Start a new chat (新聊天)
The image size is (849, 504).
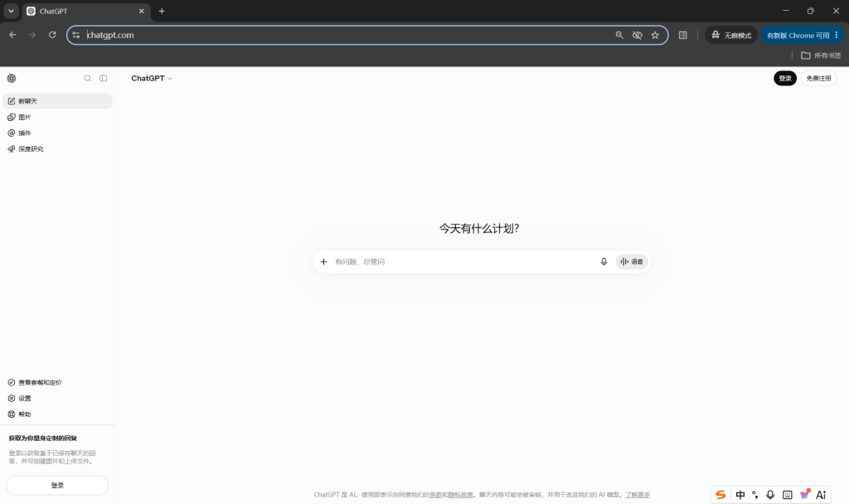(x=57, y=101)
